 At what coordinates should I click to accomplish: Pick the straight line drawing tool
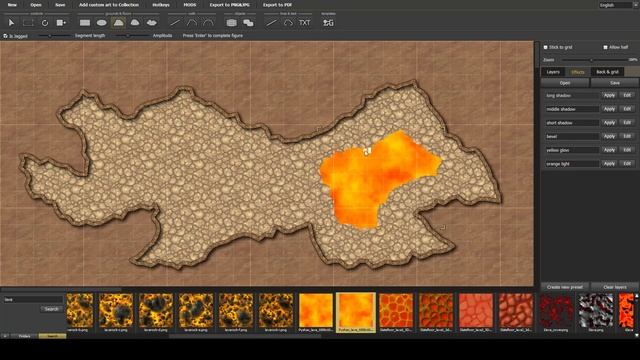click(x=271, y=23)
